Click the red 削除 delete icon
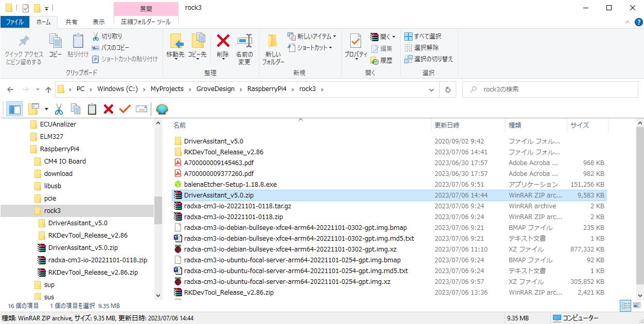Viewport: 644px width, 324px height. click(223, 41)
